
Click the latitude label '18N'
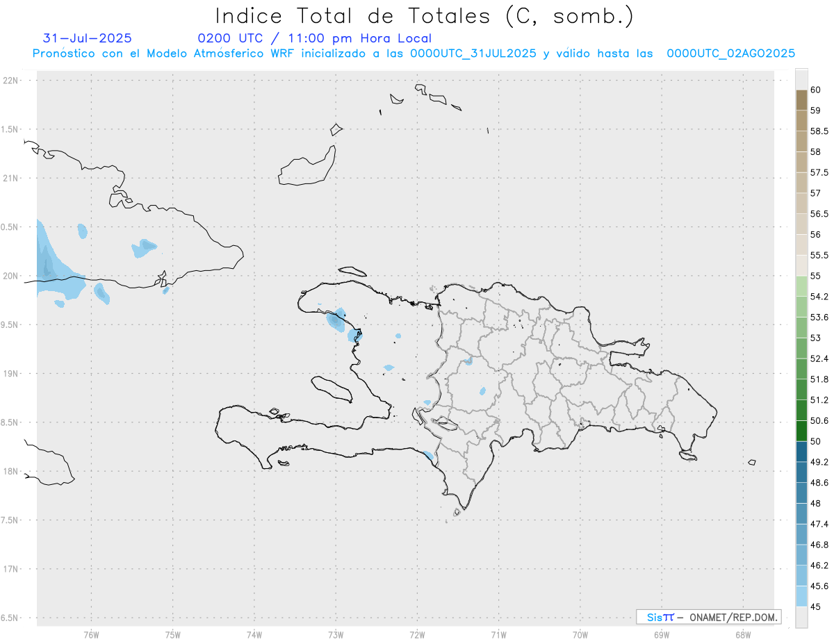10,472
